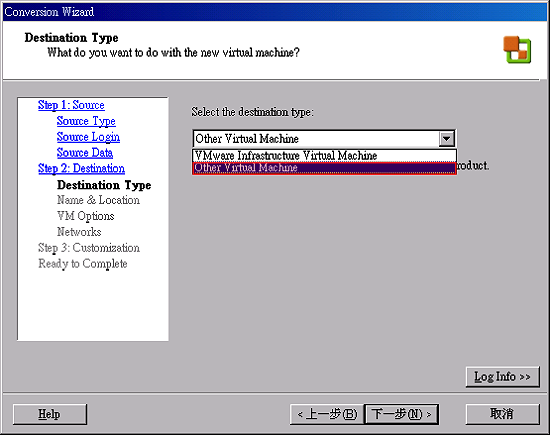The height and width of the screenshot is (435, 550).
Task: Proceed with 下一步(N) button
Action: (x=402, y=414)
